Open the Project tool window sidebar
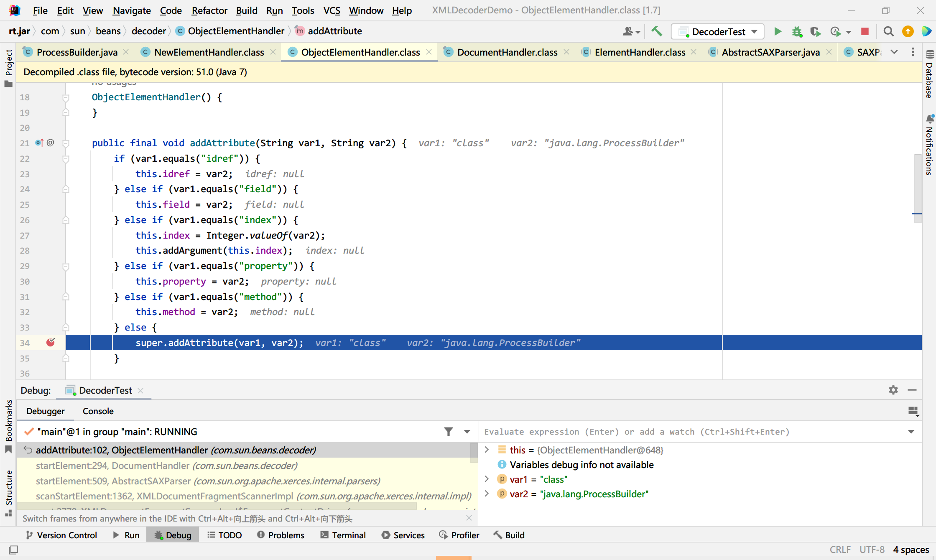 (8, 68)
